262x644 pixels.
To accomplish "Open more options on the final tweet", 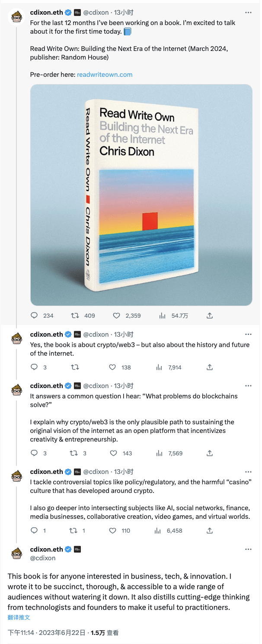I will point(249,549).
